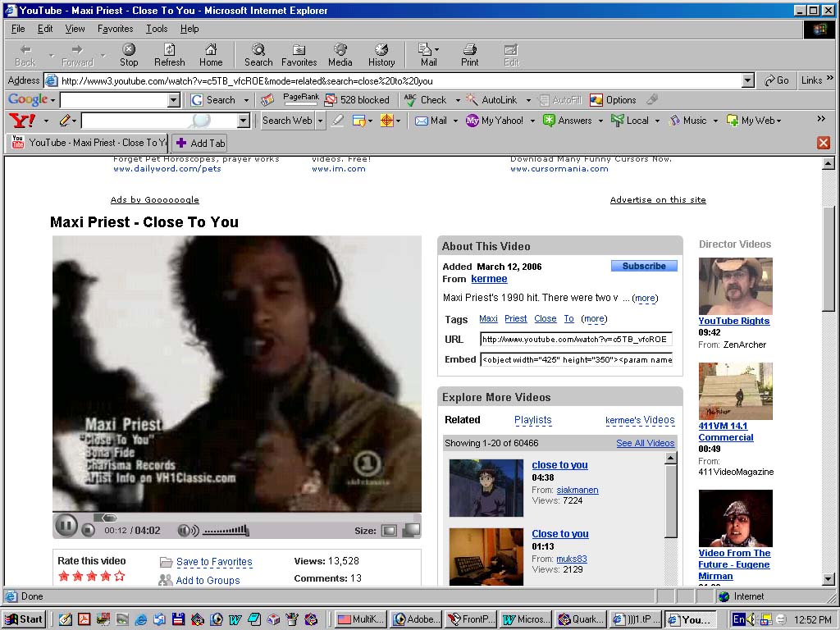The image size is (840, 630).
Task: Open the Favorites toolbar button
Action: click(299, 55)
